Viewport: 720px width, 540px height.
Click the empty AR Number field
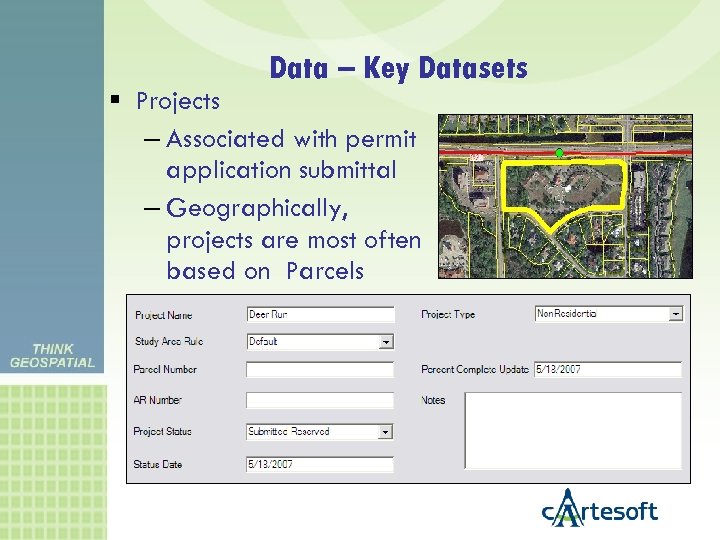pyautogui.click(x=320, y=400)
